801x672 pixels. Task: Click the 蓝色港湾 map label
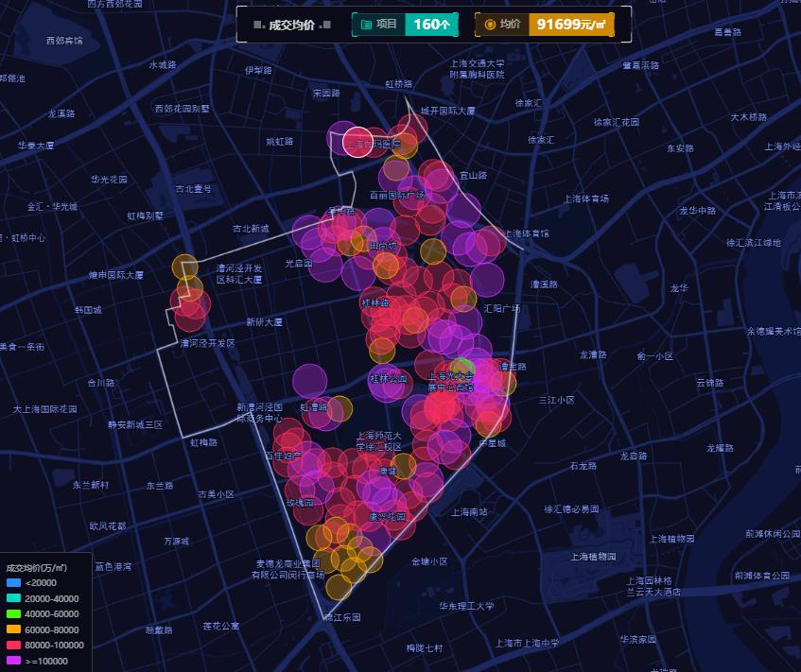pos(113,566)
